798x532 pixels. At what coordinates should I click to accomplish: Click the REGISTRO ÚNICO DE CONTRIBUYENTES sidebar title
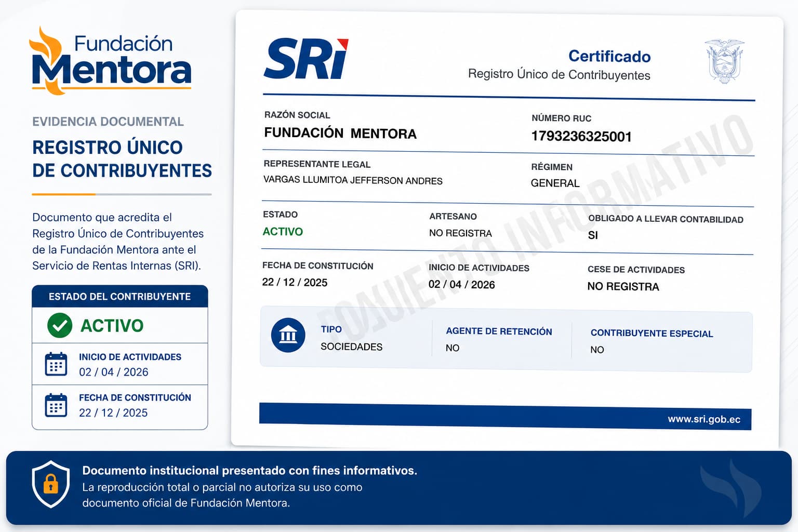[122, 159]
